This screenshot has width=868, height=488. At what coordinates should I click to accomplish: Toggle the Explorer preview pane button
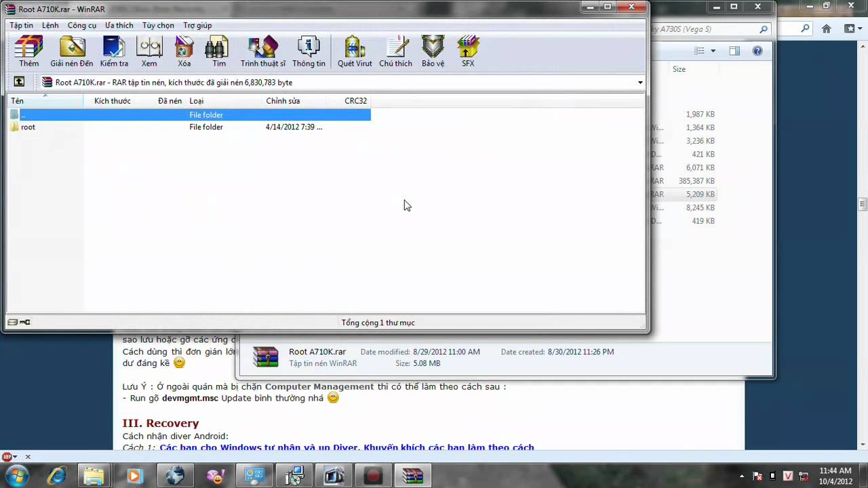(734, 51)
